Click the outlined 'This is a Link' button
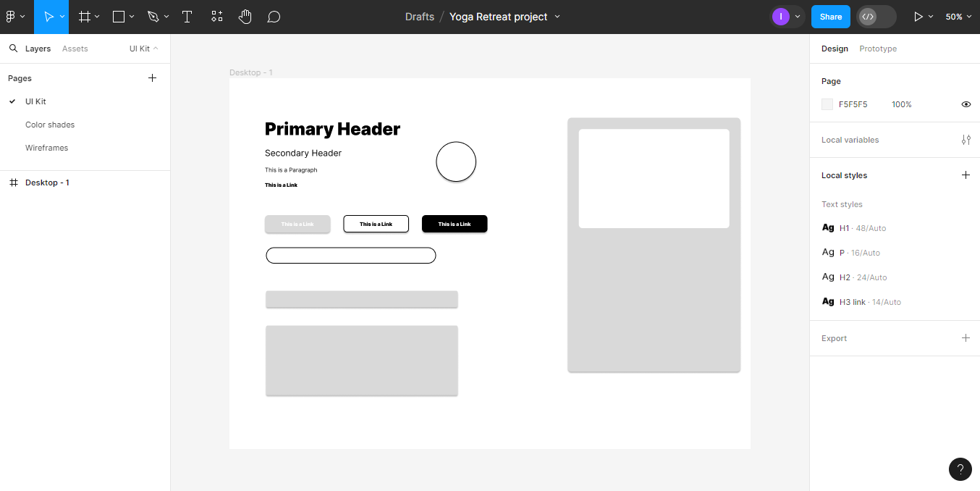The width and height of the screenshot is (980, 491). click(x=376, y=224)
